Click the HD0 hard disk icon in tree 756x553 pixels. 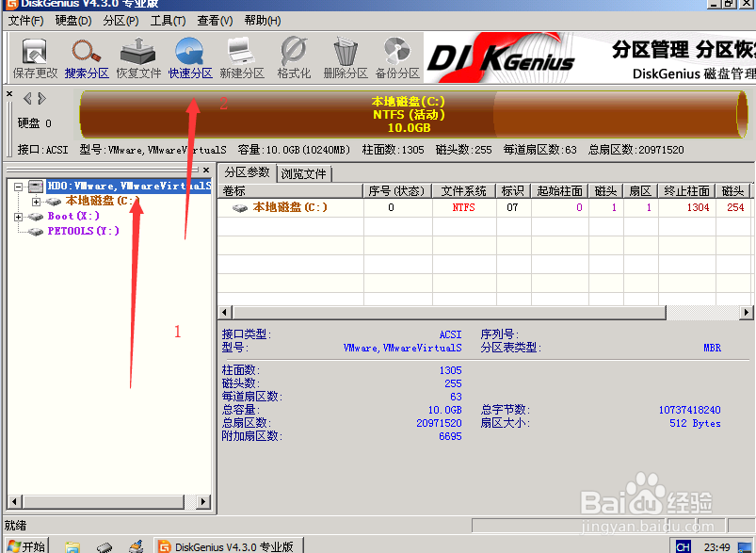pyautogui.click(x=36, y=186)
